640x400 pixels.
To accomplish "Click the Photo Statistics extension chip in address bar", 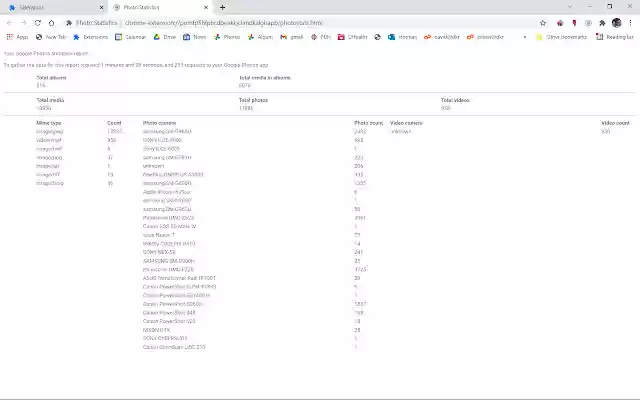I will coord(92,23).
